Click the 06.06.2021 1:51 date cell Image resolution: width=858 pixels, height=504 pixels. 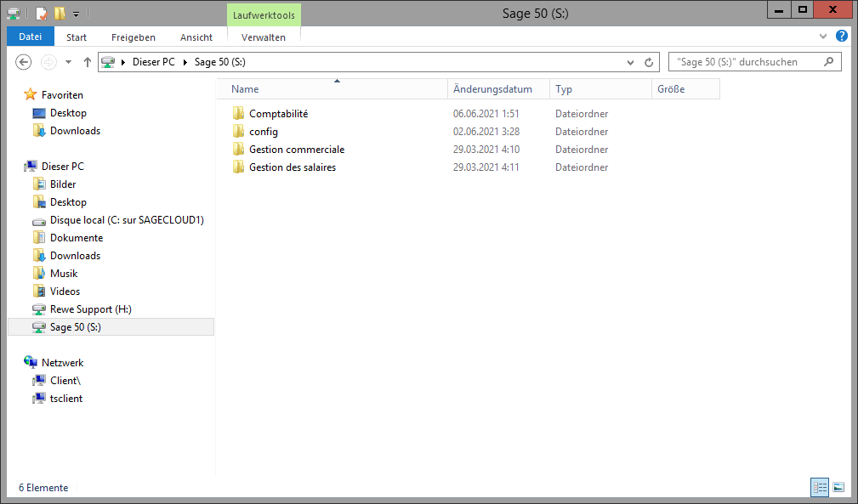[x=486, y=114]
